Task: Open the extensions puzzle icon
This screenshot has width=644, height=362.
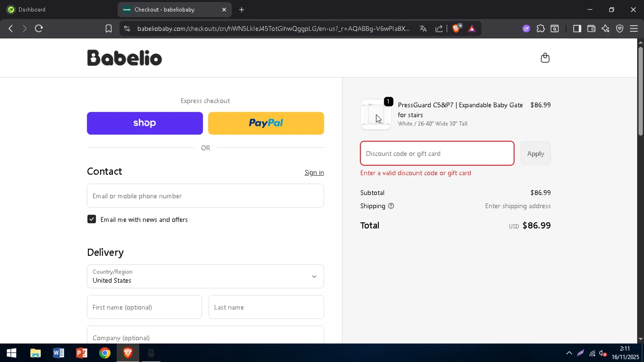Action: tap(541, 29)
